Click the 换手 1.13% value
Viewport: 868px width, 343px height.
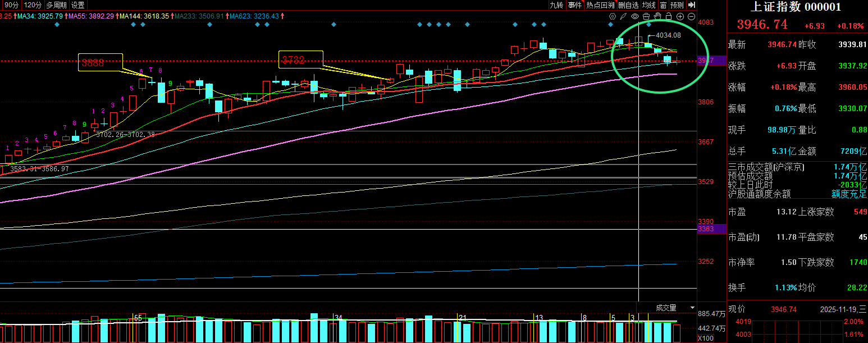pyautogui.click(x=786, y=288)
